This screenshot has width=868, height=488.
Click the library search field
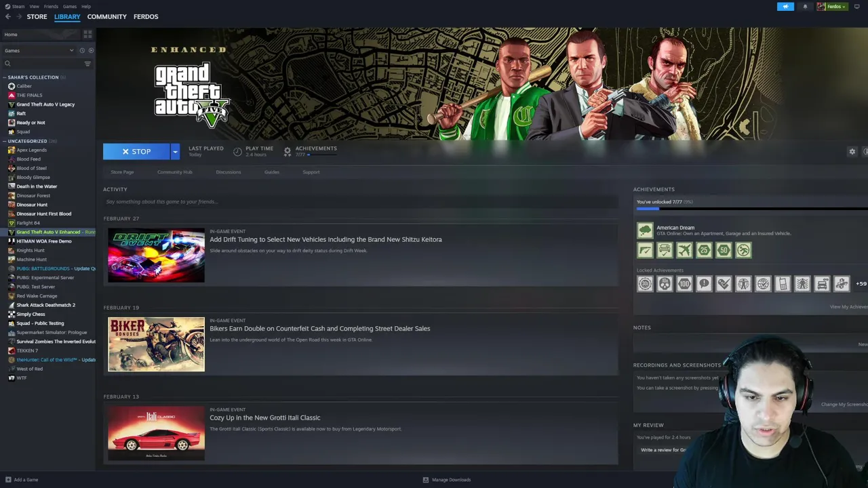click(x=44, y=64)
